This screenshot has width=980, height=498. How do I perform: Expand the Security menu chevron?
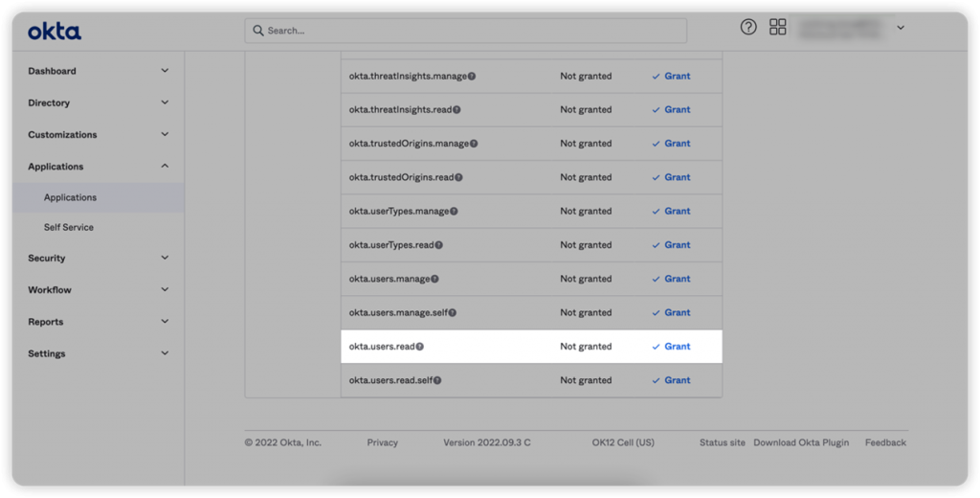tap(165, 258)
